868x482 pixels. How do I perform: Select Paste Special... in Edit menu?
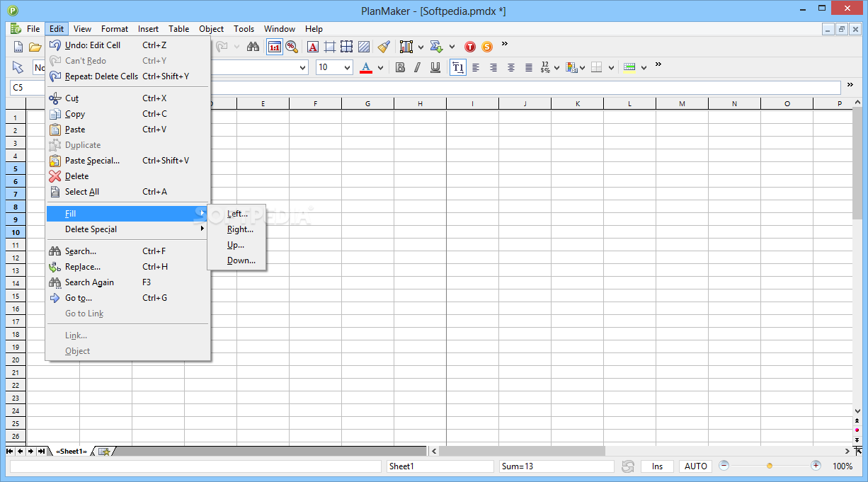click(128, 161)
